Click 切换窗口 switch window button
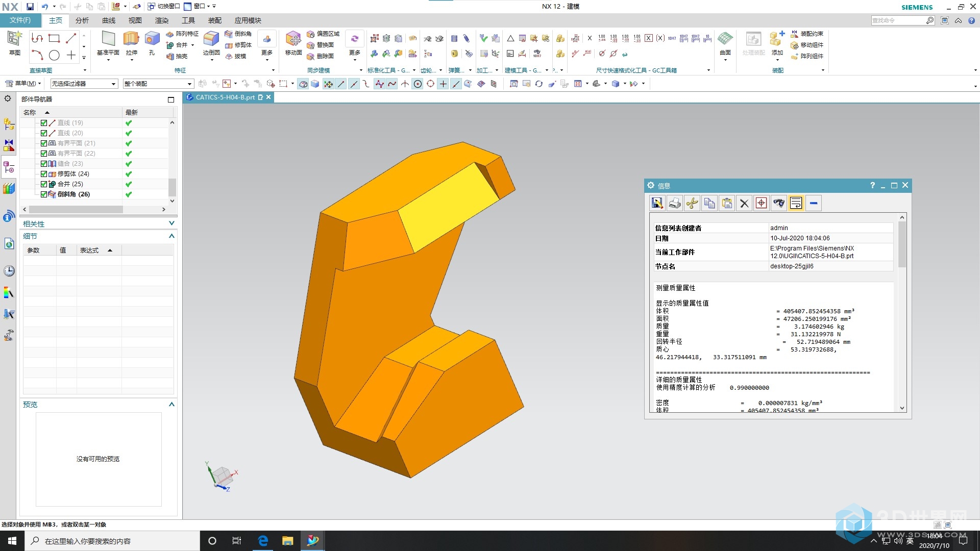 (163, 6)
